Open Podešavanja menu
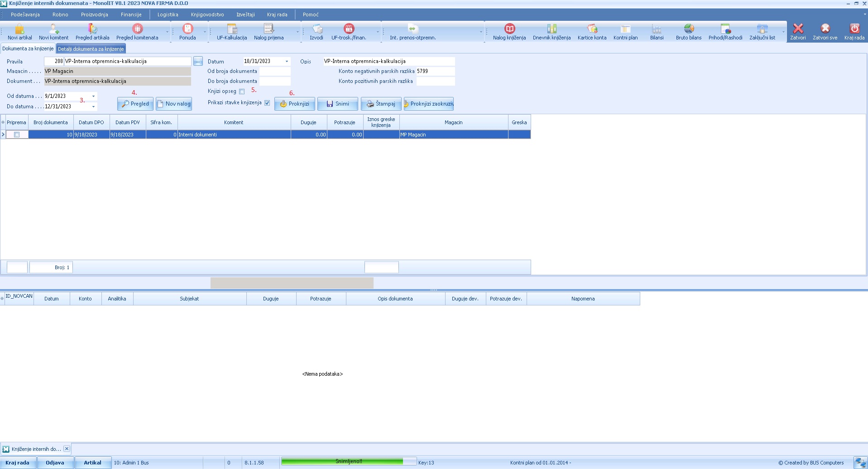 (x=25, y=15)
